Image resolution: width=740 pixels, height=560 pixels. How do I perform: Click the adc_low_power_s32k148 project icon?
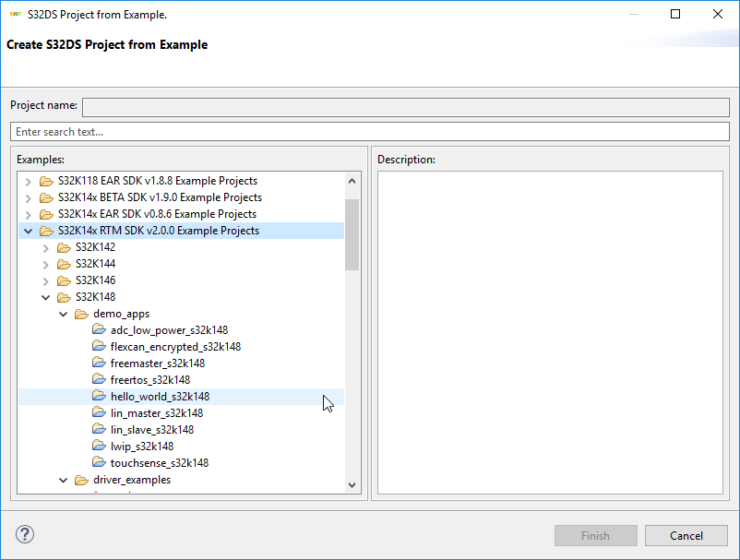[99, 329]
